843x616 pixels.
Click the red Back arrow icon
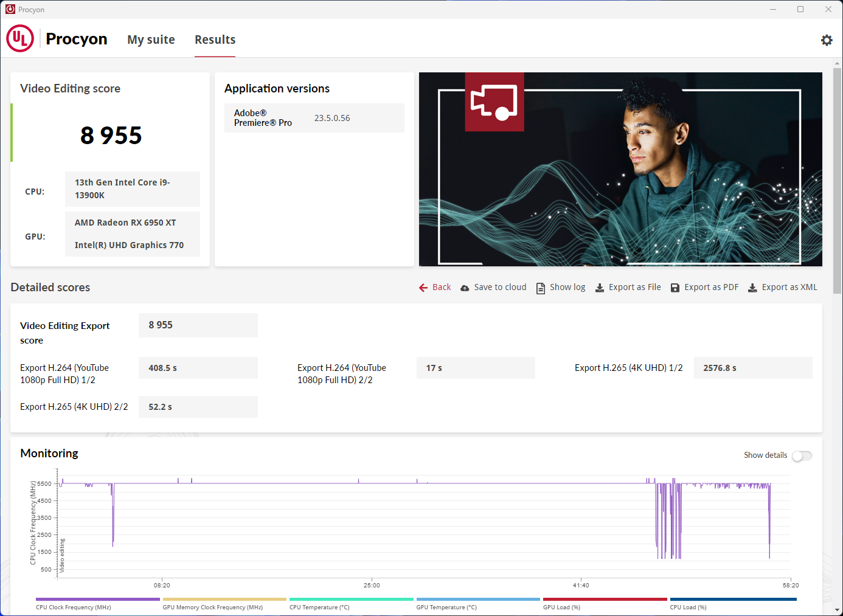[423, 288]
